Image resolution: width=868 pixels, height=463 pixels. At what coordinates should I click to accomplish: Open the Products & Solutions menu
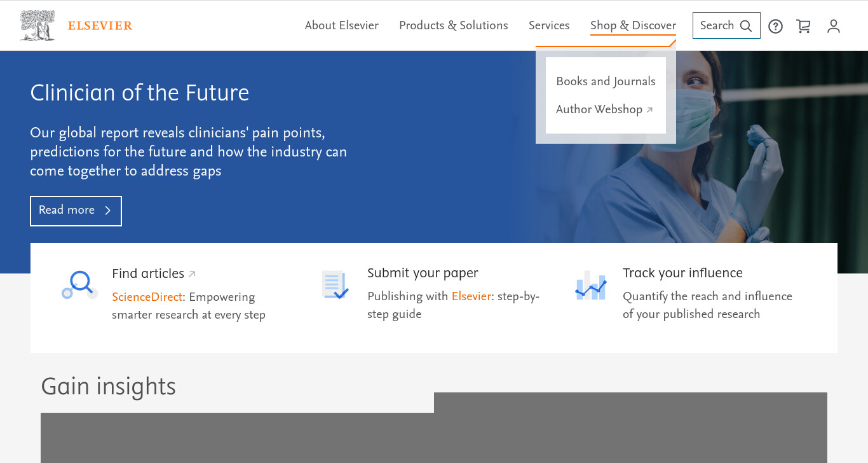coord(454,25)
